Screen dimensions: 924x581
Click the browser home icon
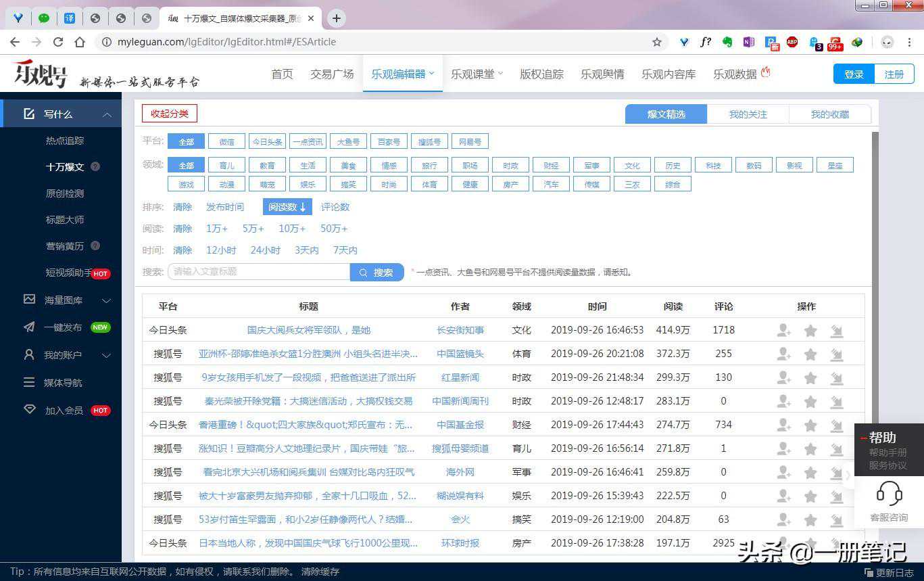pos(80,42)
